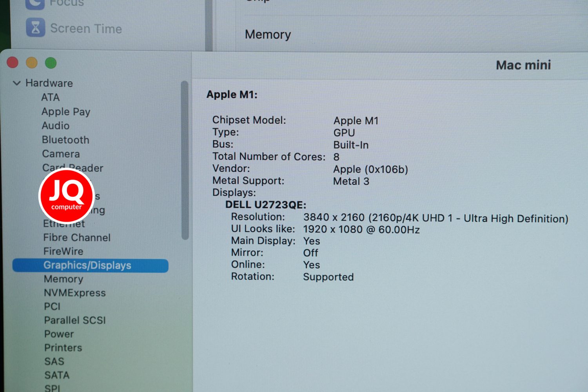The height and width of the screenshot is (392, 588).
Task: Click the Bus value Built-In
Action: point(351,145)
